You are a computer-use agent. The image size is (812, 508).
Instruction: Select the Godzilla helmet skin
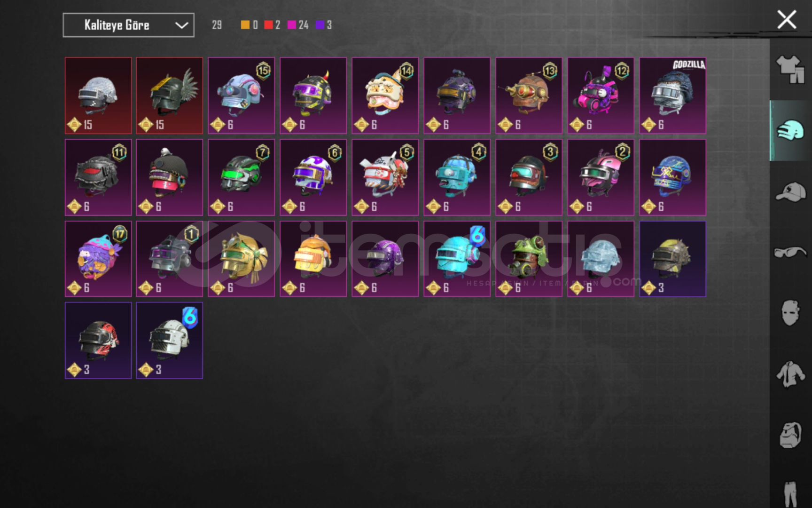pyautogui.click(x=672, y=95)
